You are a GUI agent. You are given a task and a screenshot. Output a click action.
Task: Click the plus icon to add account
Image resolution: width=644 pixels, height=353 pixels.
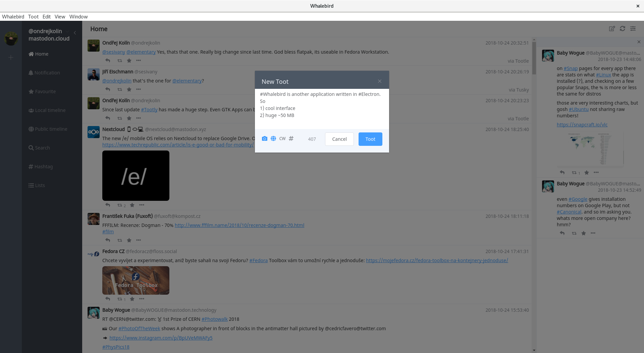pos(11,58)
